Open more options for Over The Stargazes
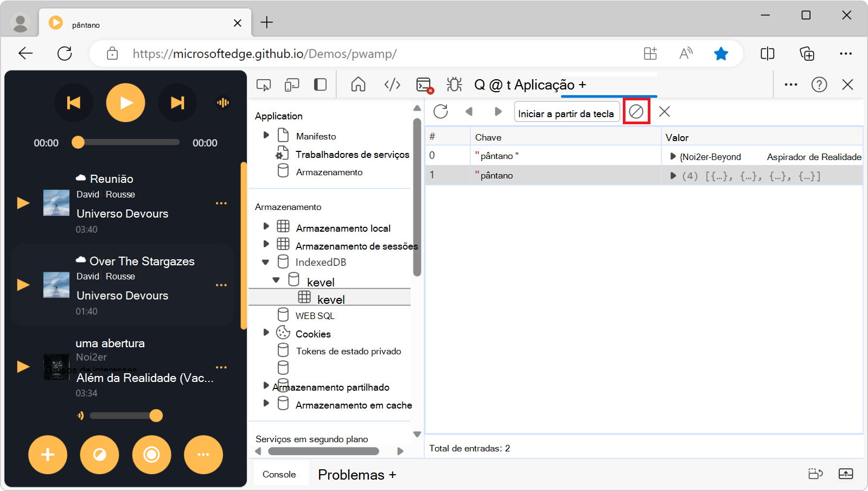 (221, 285)
